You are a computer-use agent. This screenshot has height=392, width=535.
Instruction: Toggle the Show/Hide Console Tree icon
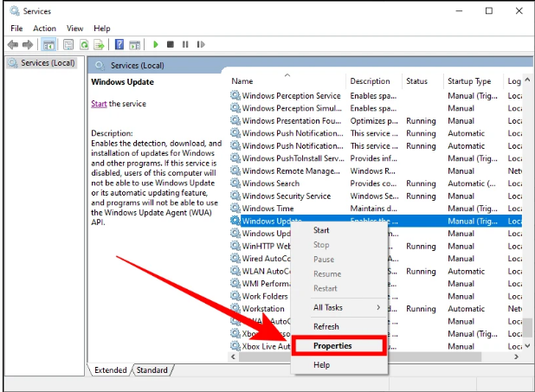click(x=48, y=45)
